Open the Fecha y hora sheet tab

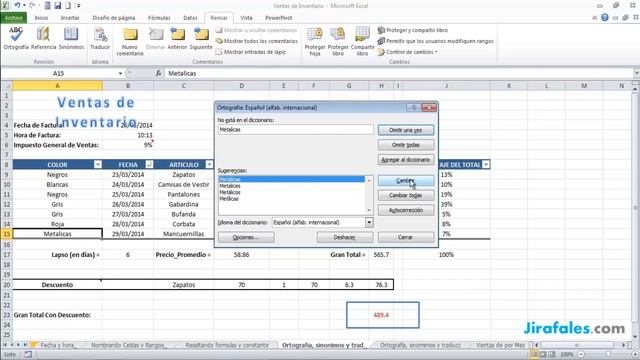[57, 345]
